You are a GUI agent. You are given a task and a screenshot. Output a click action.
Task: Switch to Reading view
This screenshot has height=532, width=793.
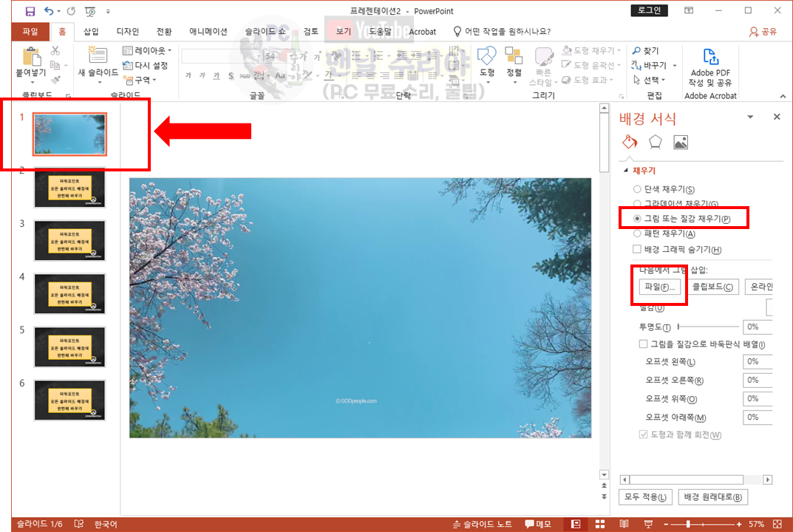click(x=624, y=524)
